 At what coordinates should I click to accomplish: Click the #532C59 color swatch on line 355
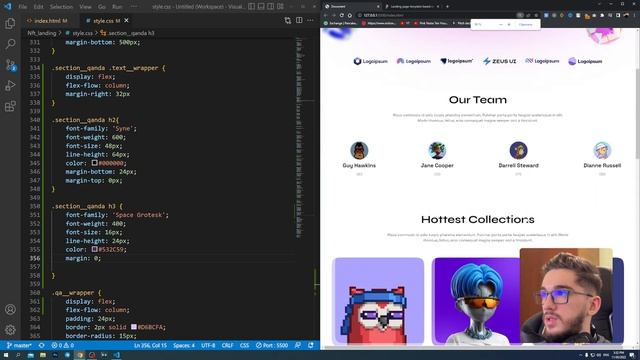click(x=94, y=249)
